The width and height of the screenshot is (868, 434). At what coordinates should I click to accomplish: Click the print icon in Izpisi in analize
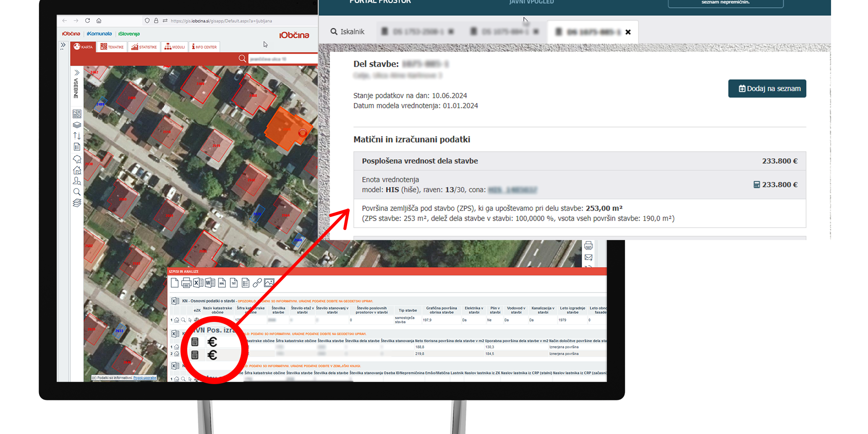pos(186,283)
